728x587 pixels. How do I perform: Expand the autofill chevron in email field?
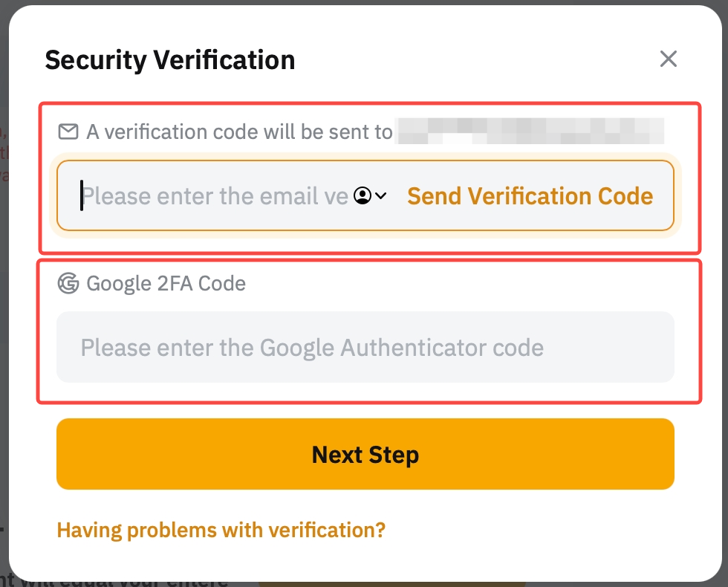coord(381,196)
